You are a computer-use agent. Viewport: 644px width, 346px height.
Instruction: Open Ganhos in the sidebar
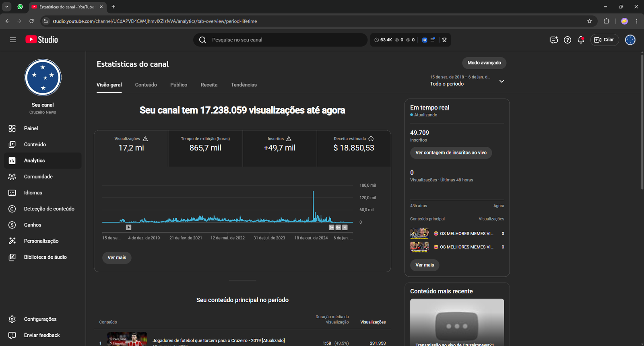33,225
